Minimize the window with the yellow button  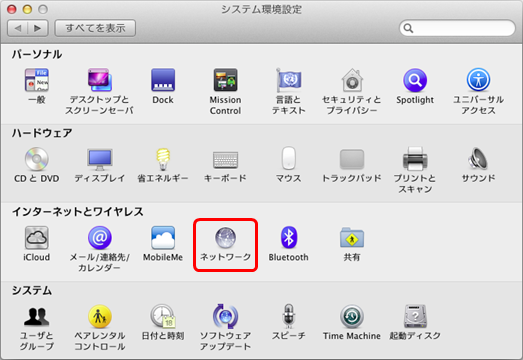point(27,9)
